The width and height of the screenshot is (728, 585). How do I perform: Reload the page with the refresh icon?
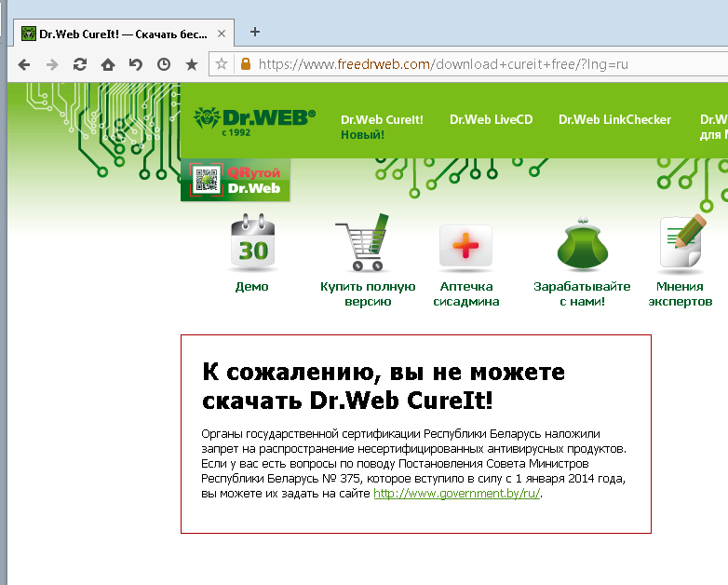click(x=80, y=64)
